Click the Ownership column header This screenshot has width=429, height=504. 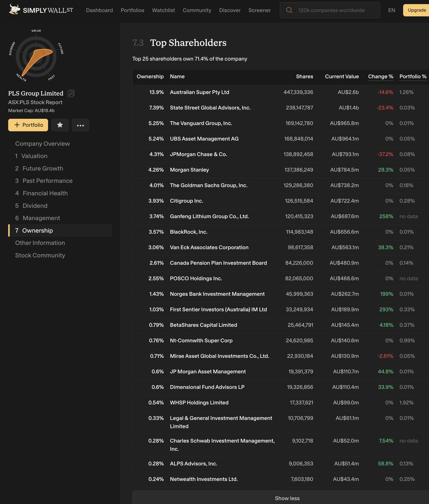pos(150,76)
